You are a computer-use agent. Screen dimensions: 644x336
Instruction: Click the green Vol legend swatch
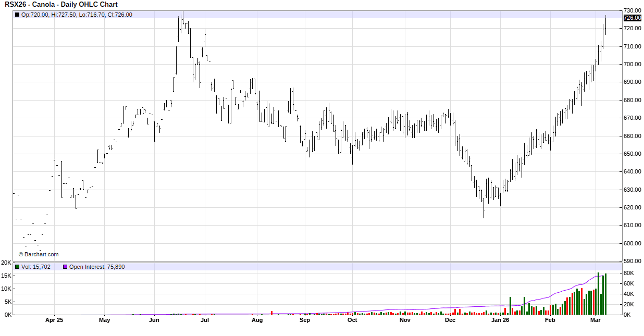click(x=17, y=267)
